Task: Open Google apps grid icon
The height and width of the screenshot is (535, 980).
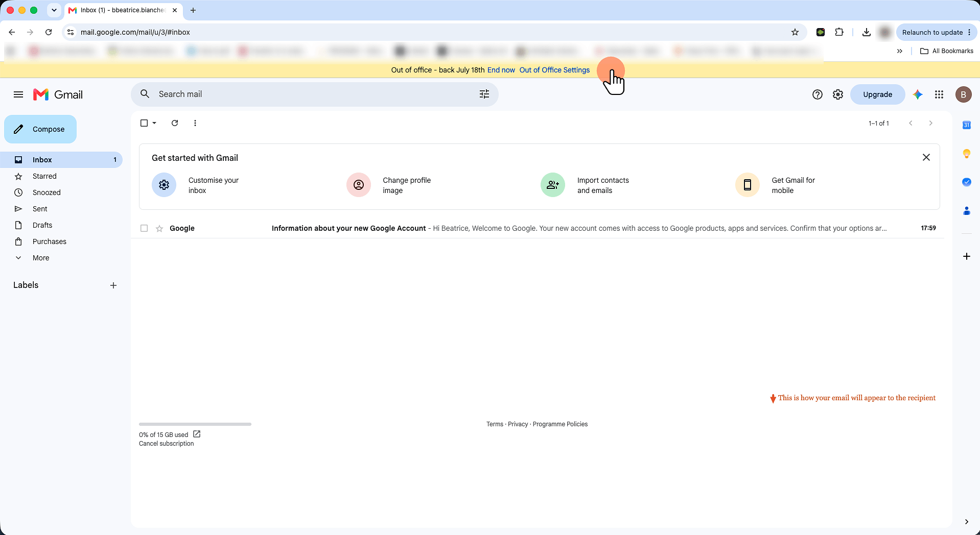Action: point(939,94)
